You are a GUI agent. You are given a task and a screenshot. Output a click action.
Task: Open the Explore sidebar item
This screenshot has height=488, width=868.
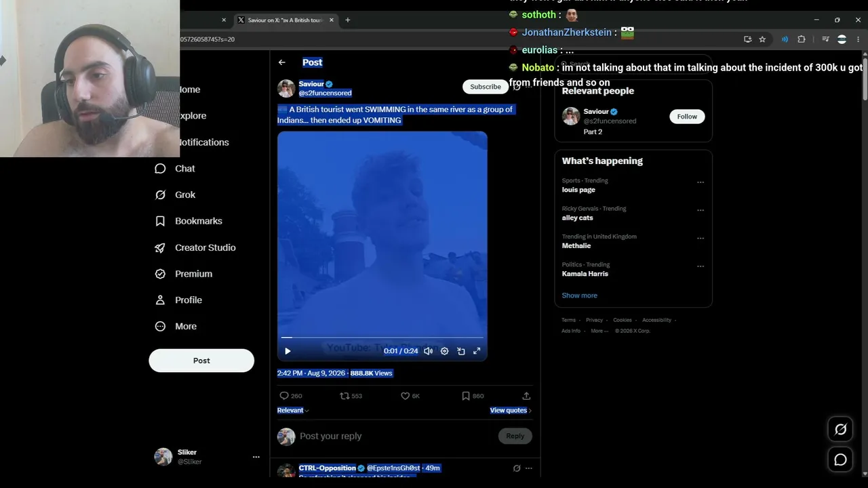pyautogui.click(x=193, y=116)
